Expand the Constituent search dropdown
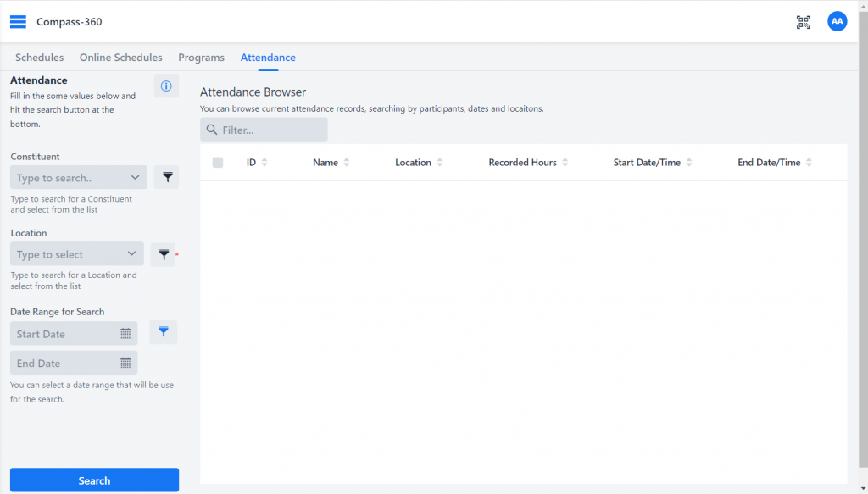868x494 pixels. pos(135,178)
